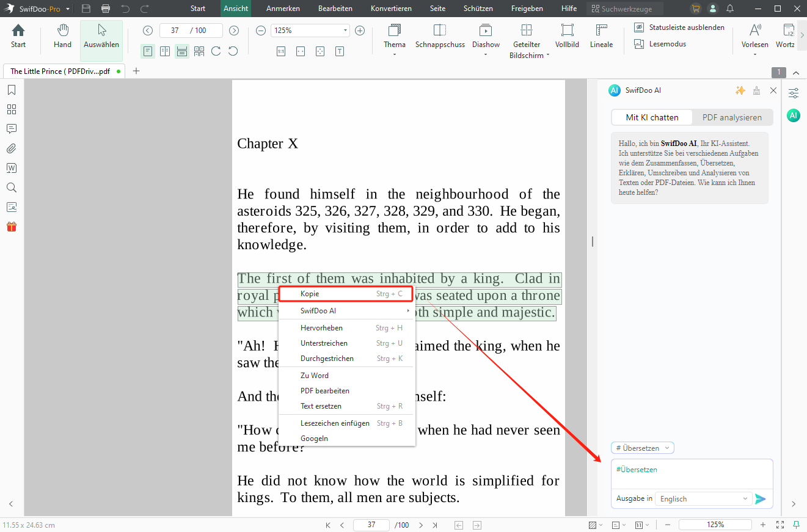Viewport: 807px width, 532px height.
Task: Choose Unterstreichen in context menu
Action: [x=346, y=343]
